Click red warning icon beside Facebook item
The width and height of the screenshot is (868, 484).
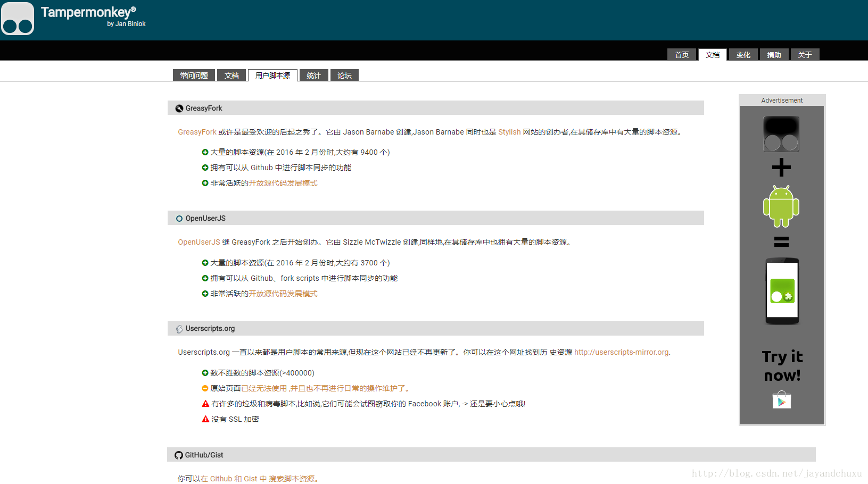coord(205,404)
